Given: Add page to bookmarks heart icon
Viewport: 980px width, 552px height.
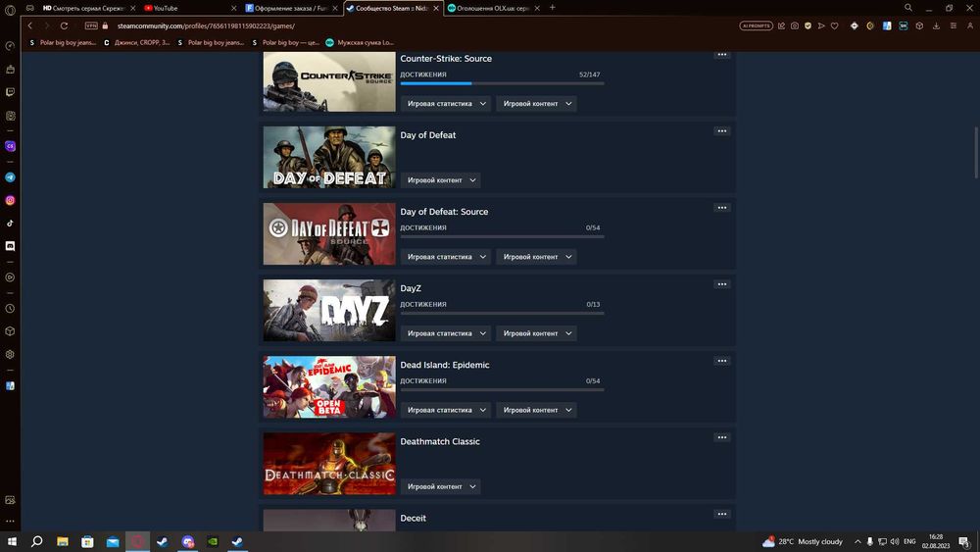Looking at the screenshot, I should coord(834,25).
